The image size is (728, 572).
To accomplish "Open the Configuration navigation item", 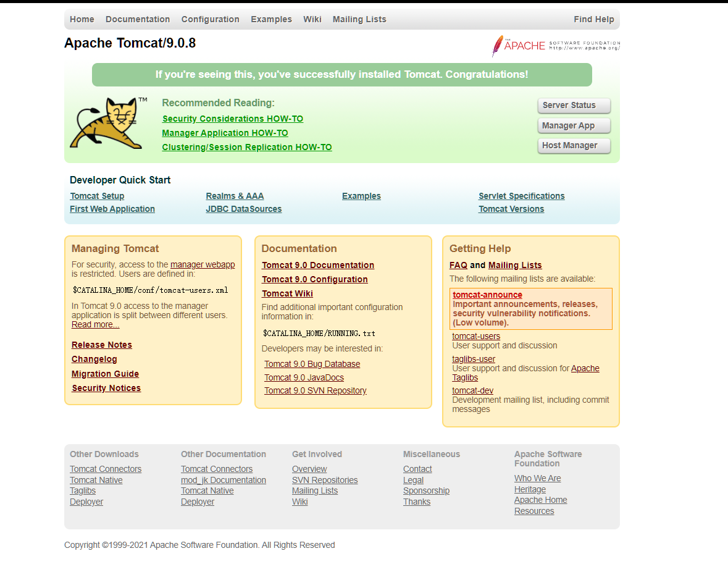I will click(211, 19).
